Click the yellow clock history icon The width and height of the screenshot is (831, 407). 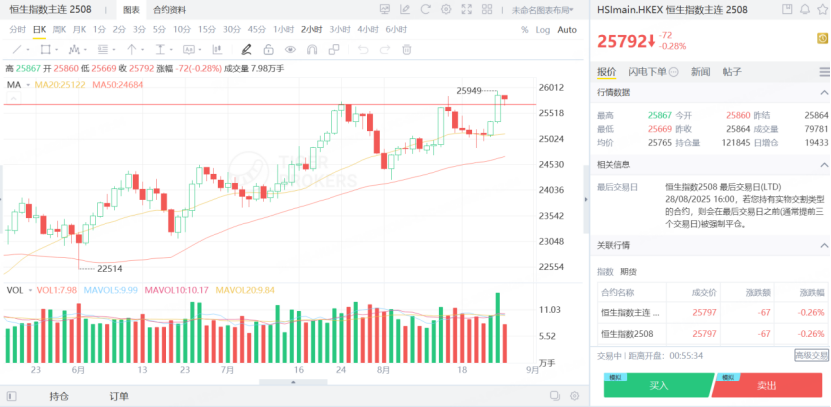[823, 38]
